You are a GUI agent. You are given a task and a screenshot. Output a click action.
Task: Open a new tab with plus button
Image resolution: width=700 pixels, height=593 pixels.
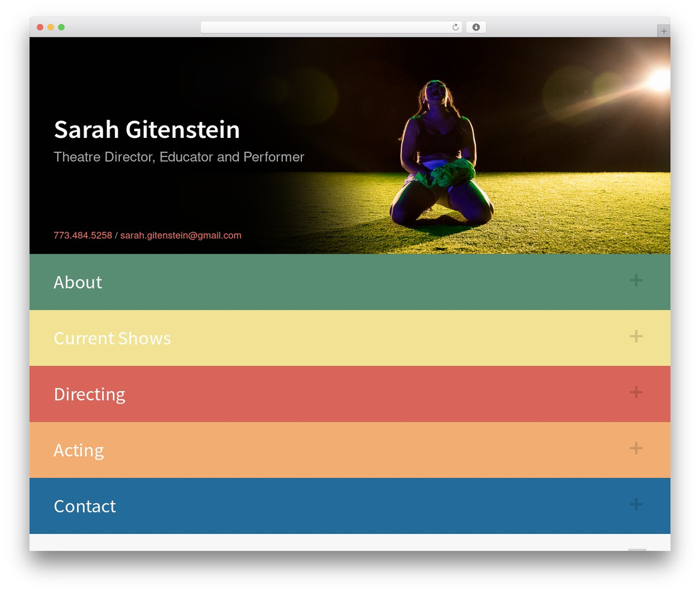[x=663, y=31]
